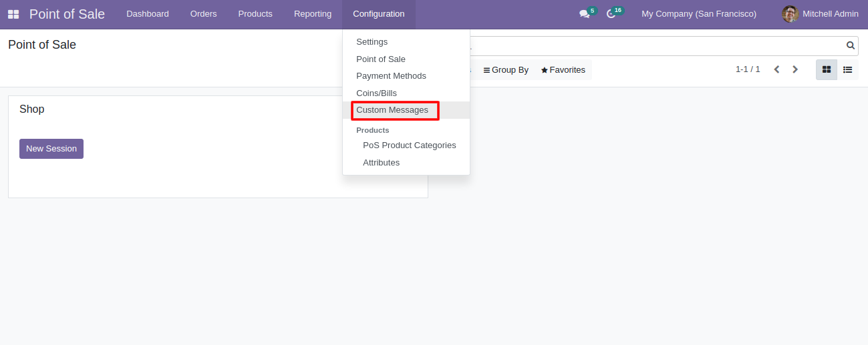This screenshot has width=868, height=345.
Task: Click Mitchell Admin avatar picture
Action: tap(790, 14)
